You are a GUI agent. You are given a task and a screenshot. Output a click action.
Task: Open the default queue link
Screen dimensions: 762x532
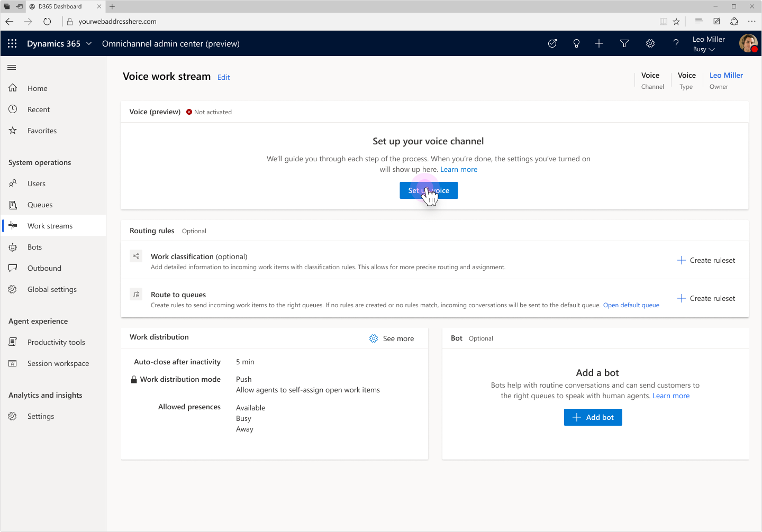631,305
